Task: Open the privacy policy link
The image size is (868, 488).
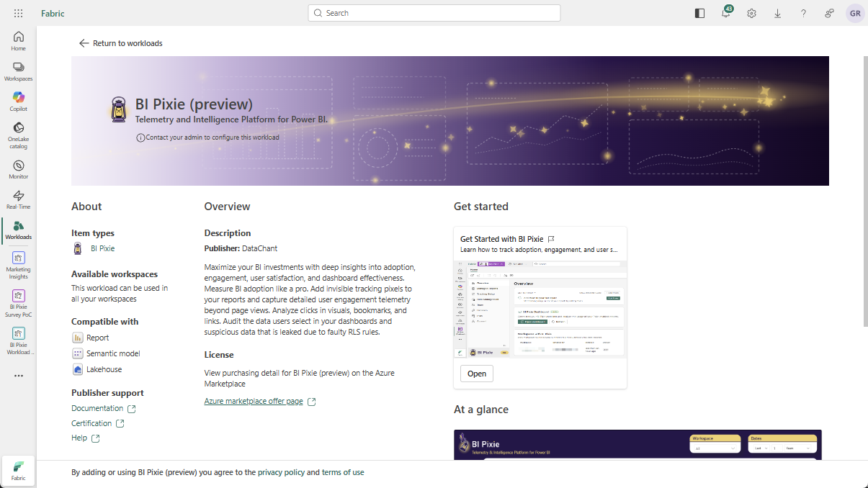Action: (x=281, y=473)
